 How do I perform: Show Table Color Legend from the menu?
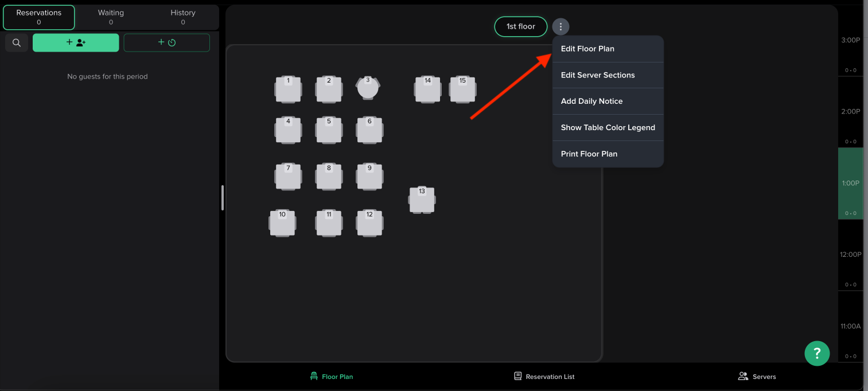tap(608, 127)
